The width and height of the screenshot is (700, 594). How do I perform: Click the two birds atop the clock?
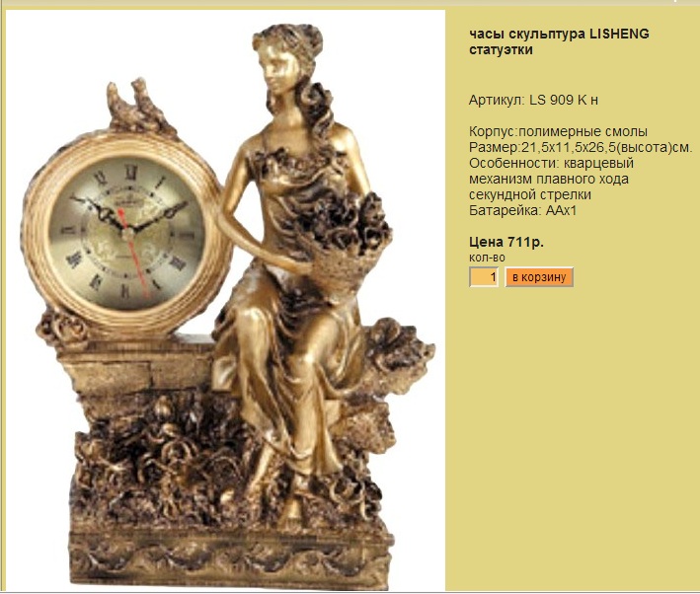point(134,107)
